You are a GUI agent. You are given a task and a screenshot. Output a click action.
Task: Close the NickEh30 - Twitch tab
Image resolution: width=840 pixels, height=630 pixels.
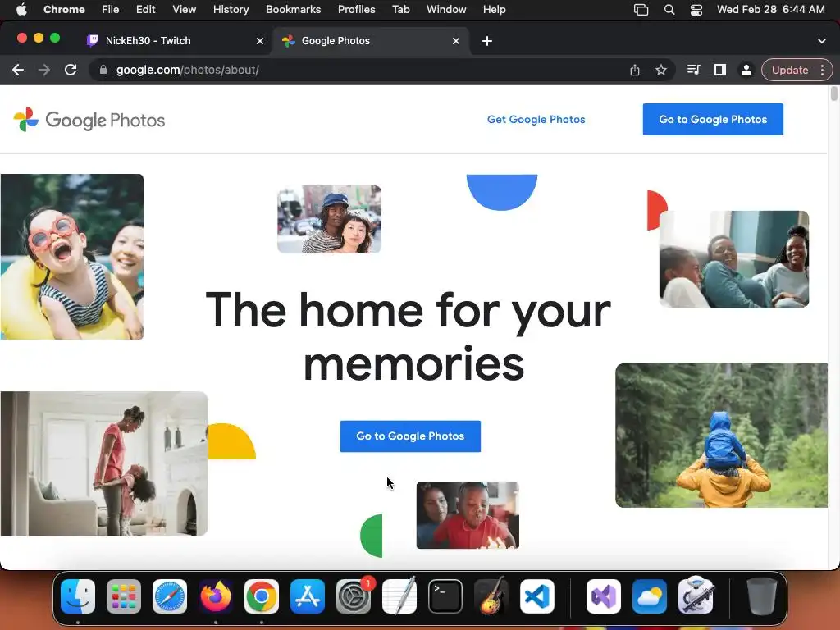(x=260, y=41)
